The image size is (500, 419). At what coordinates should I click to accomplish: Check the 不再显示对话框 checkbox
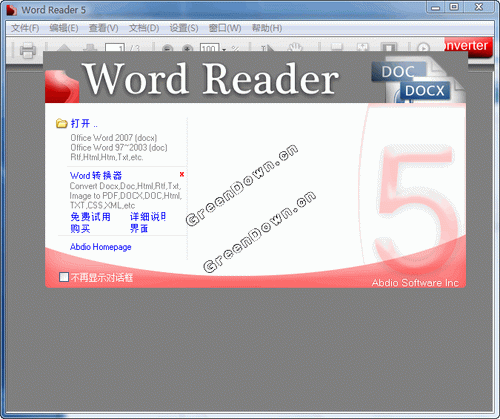(x=63, y=277)
